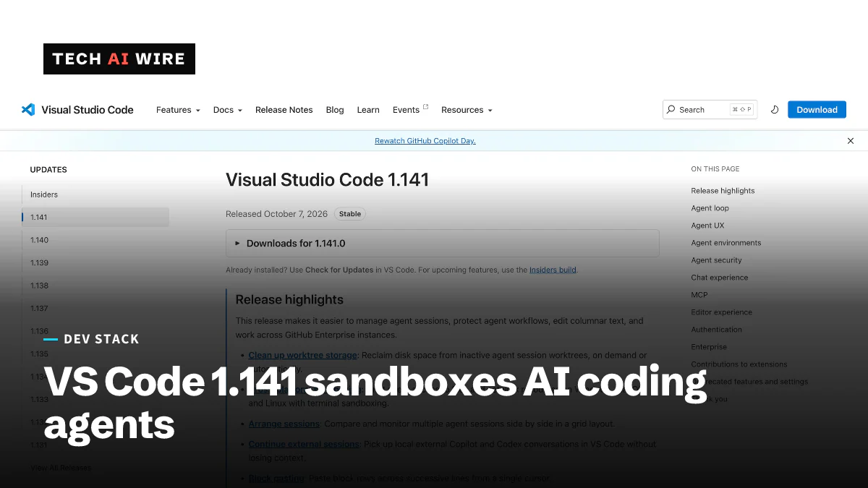This screenshot has width=868, height=488.
Task: Open Continue external sessions link
Action: (304, 444)
